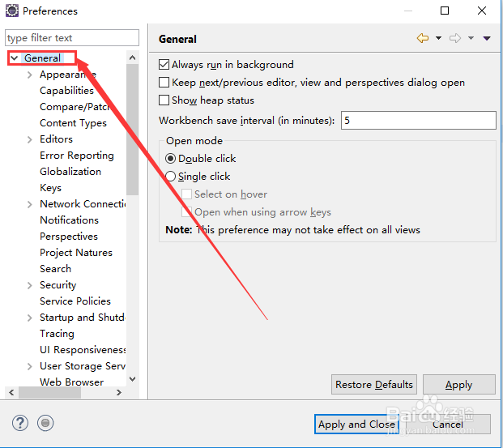Maximize the Preferences window

tap(445, 11)
